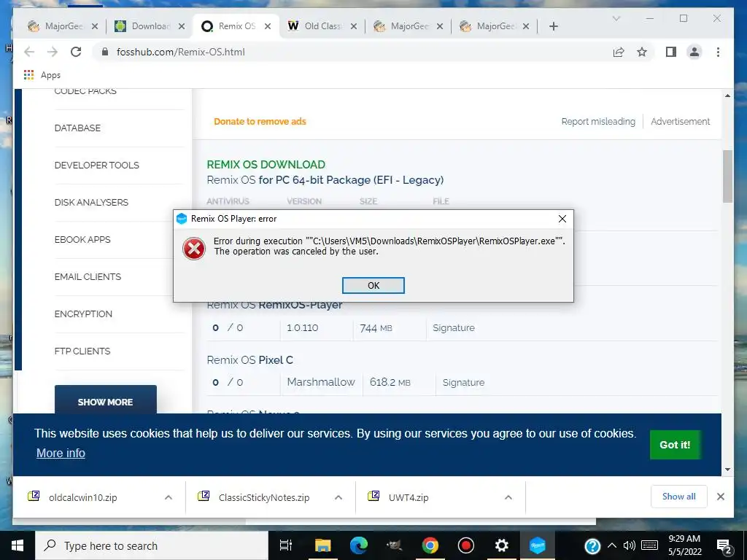Close the Old Classic tab
Screen dimensions: 747x560
click(354, 26)
